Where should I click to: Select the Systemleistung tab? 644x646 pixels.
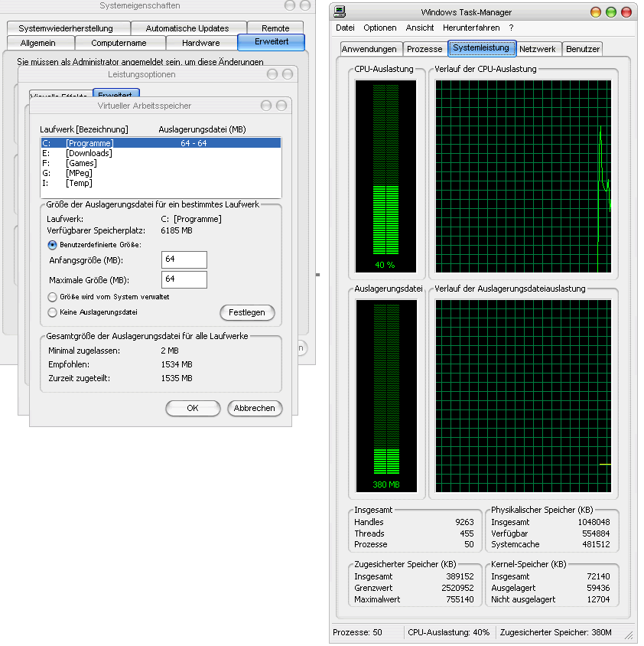(x=481, y=47)
